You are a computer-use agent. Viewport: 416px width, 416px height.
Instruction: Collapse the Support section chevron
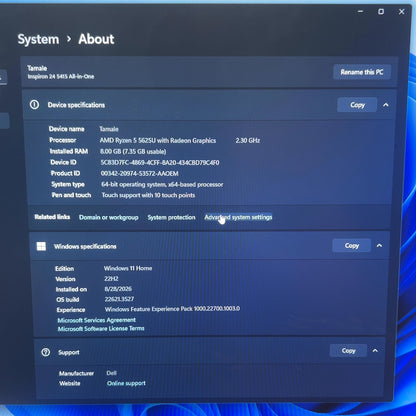375,351
